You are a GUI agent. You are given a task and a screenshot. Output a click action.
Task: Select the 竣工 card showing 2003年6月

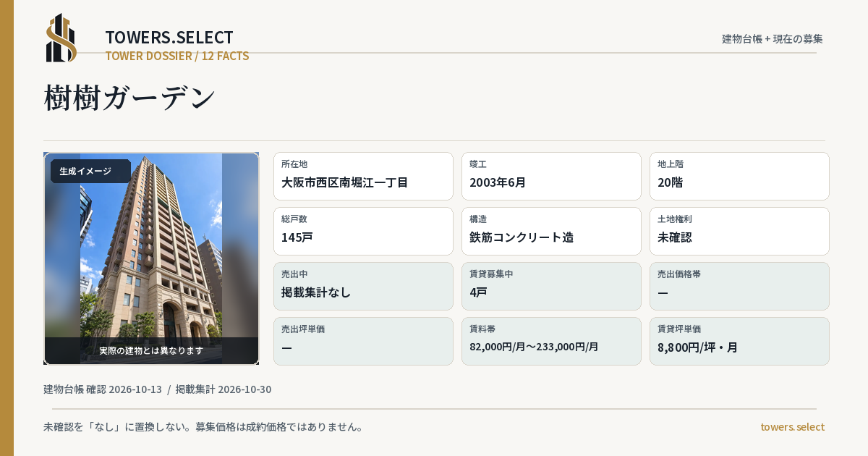[x=551, y=176]
